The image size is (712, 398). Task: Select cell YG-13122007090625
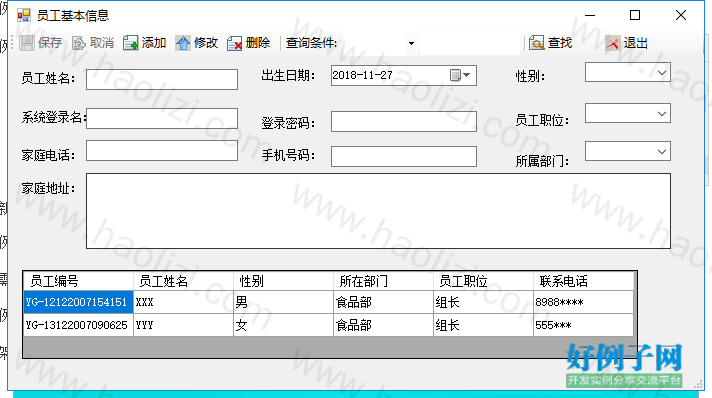78,325
